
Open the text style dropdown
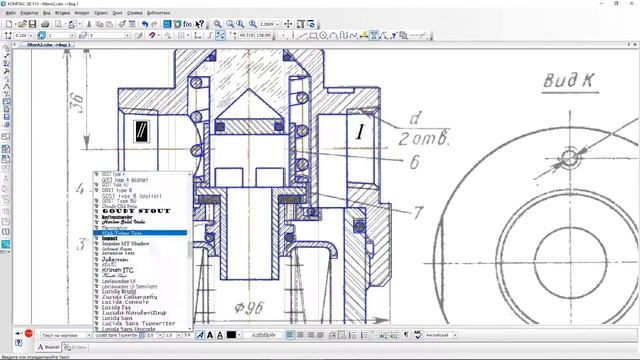pyautogui.click(x=89, y=335)
